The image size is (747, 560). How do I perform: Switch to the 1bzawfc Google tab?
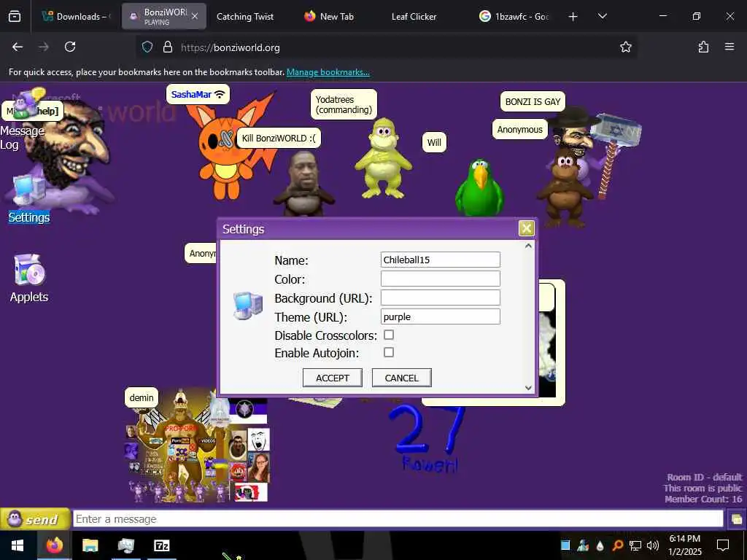(514, 17)
